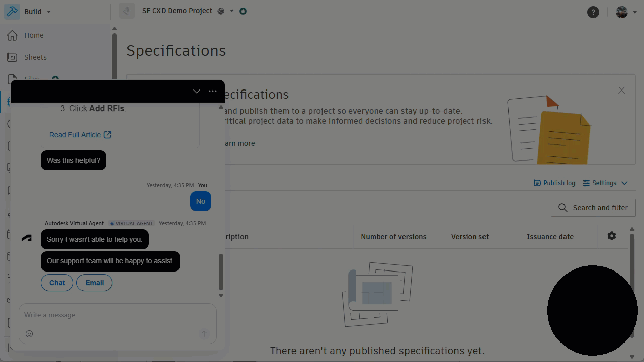644x362 pixels.
Task: Expand the user account dropdown arrow
Action: click(635, 12)
